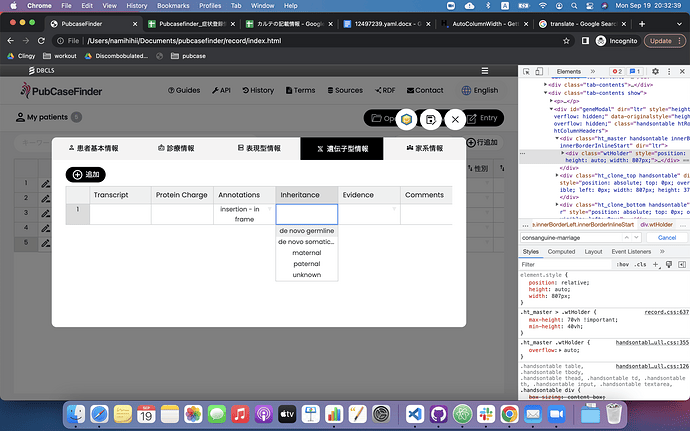Image resolution: width=690 pixels, height=431 pixels.
Task: Open DevTools settings gear
Action: [655, 71]
